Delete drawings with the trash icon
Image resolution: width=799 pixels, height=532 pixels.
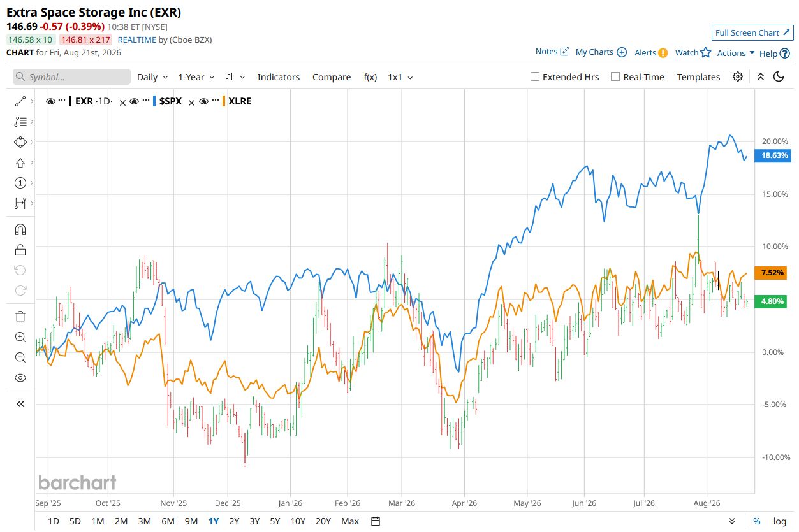20,317
